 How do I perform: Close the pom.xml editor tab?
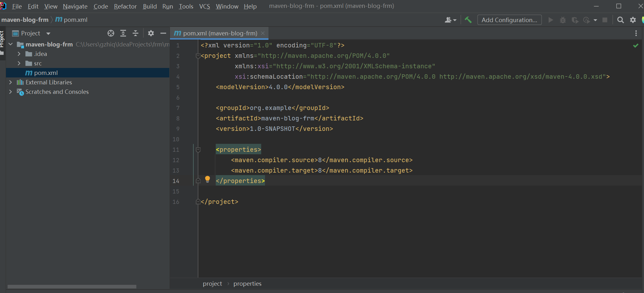point(263,33)
